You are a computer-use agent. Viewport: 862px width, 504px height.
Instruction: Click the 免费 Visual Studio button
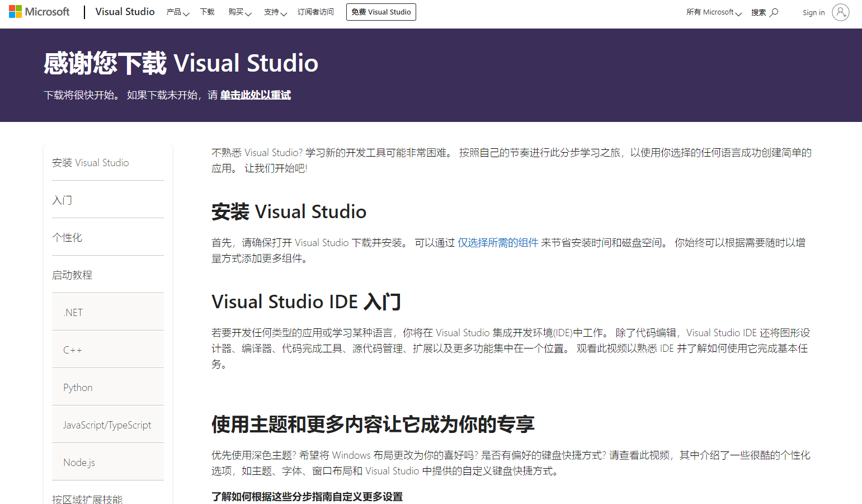coord(381,12)
